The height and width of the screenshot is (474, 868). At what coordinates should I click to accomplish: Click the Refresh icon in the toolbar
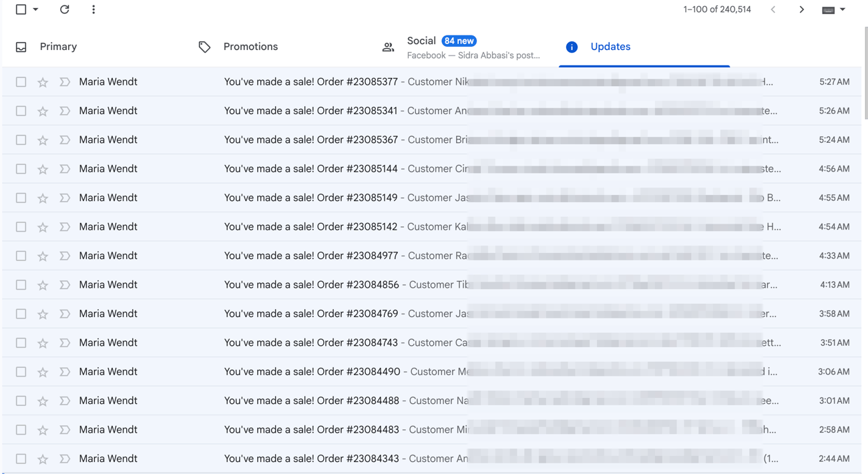coord(65,9)
